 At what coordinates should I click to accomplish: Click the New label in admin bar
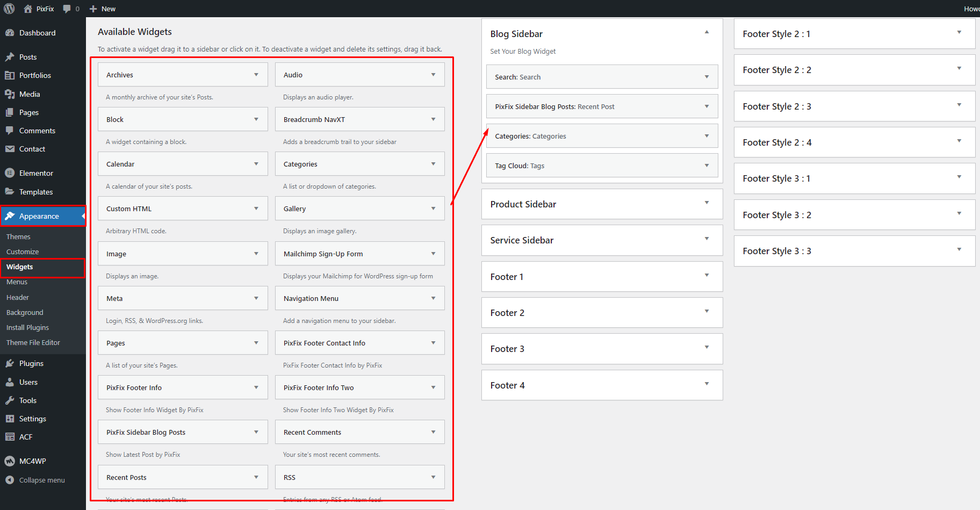point(109,9)
